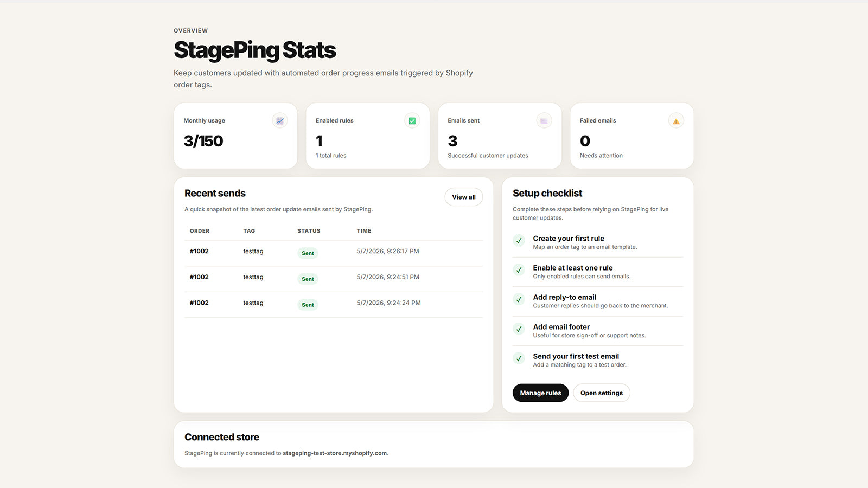Click the TIME column header
Image resolution: width=868 pixels, height=488 pixels.
(364, 231)
